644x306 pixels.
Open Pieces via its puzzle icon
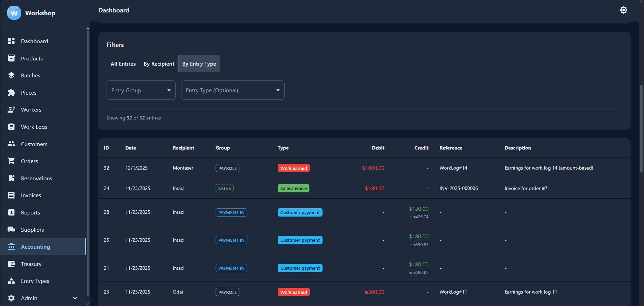11,93
